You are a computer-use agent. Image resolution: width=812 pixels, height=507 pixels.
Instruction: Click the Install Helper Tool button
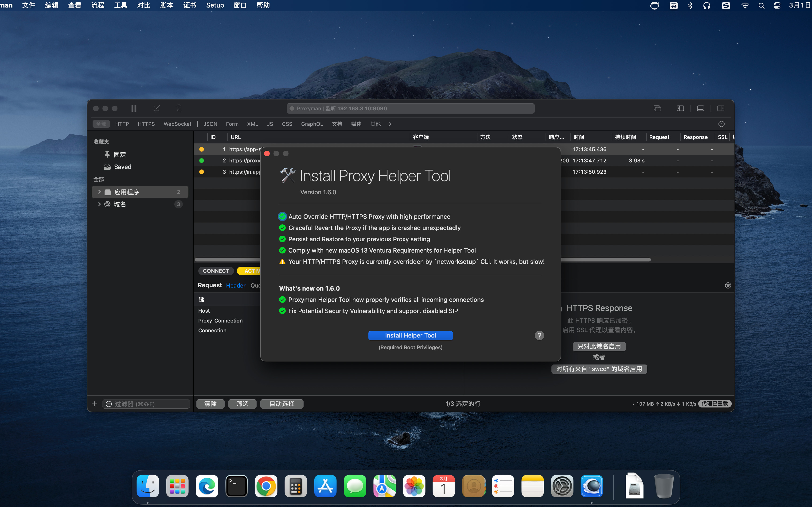pyautogui.click(x=410, y=335)
